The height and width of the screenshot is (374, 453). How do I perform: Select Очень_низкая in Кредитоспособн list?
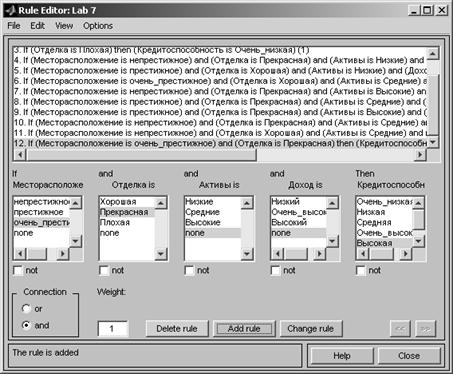click(x=384, y=202)
